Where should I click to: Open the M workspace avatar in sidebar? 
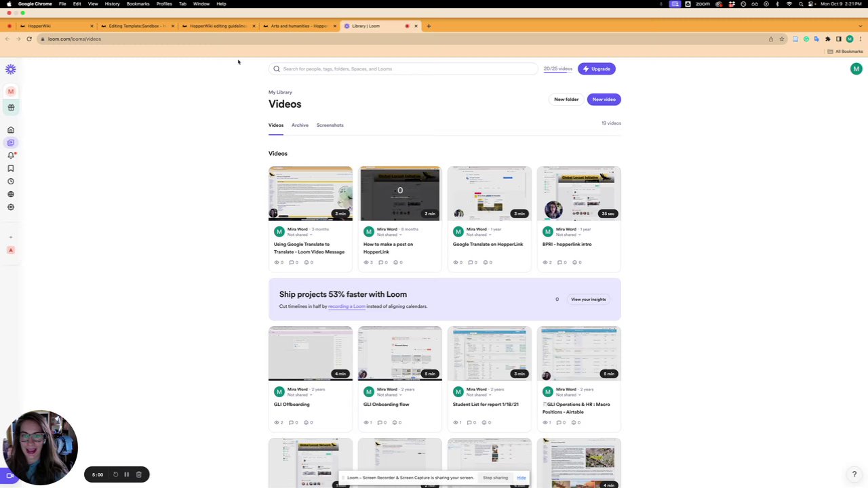click(x=11, y=91)
